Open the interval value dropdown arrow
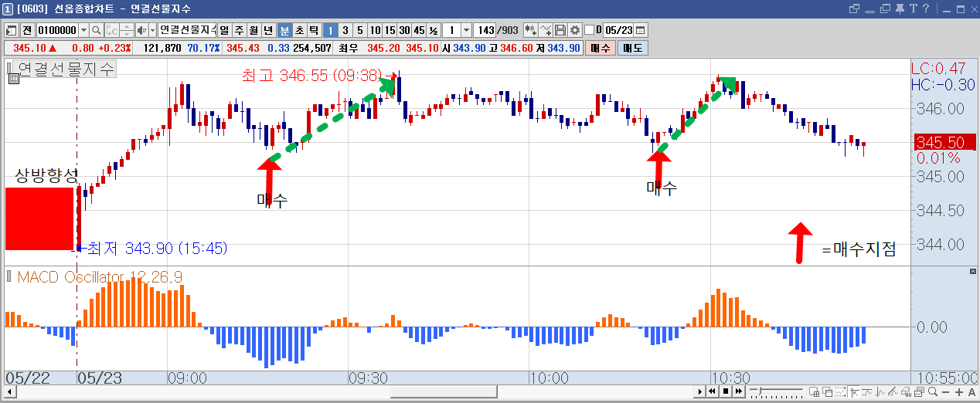This screenshot has height=403, width=980. (x=466, y=30)
